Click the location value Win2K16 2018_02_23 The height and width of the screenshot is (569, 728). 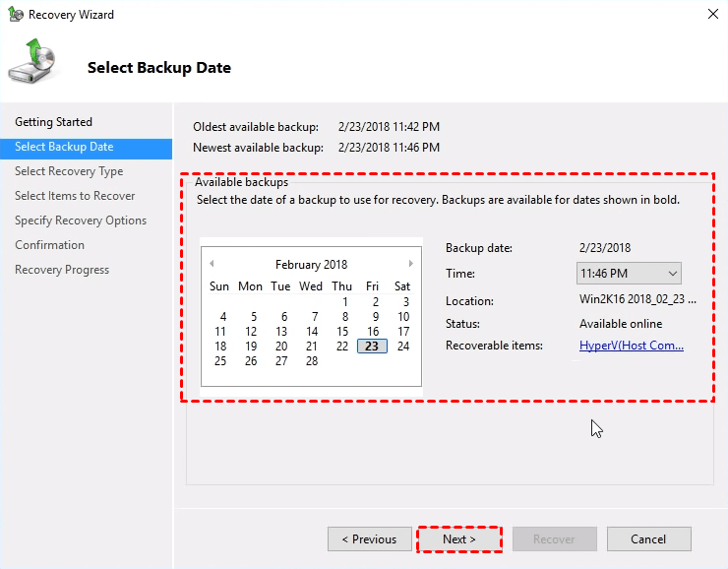(637, 298)
